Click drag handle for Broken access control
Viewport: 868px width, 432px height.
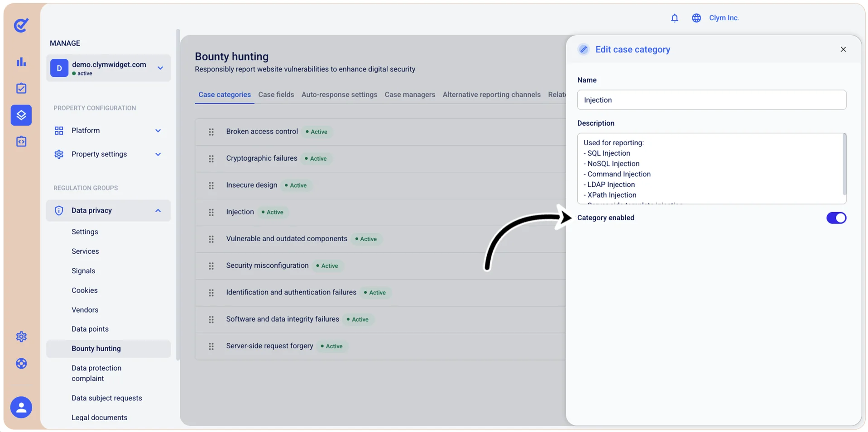point(211,132)
